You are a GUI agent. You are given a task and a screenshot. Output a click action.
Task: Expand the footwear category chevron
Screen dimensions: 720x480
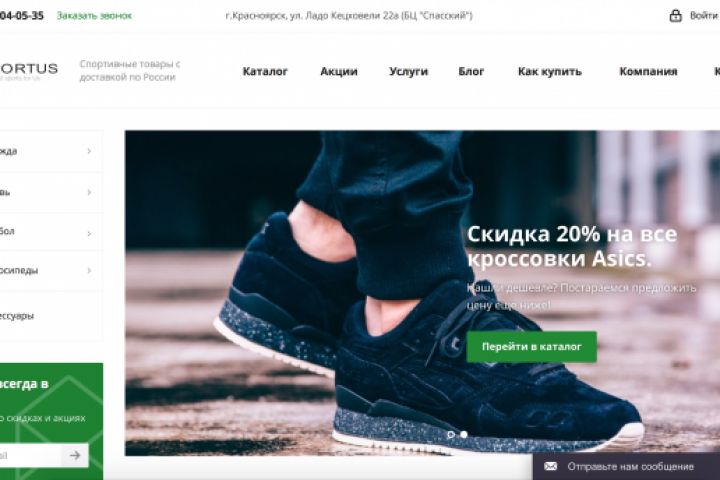(x=89, y=192)
